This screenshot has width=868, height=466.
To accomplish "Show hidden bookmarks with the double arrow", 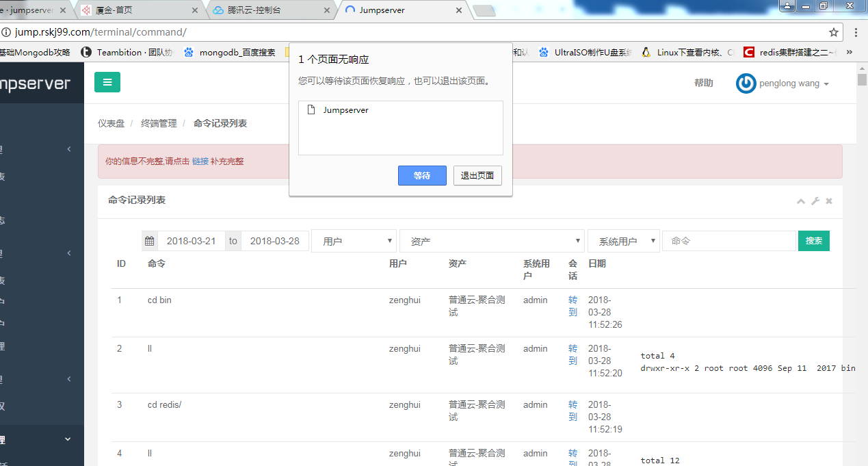I will pyautogui.click(x=850, y=52).
